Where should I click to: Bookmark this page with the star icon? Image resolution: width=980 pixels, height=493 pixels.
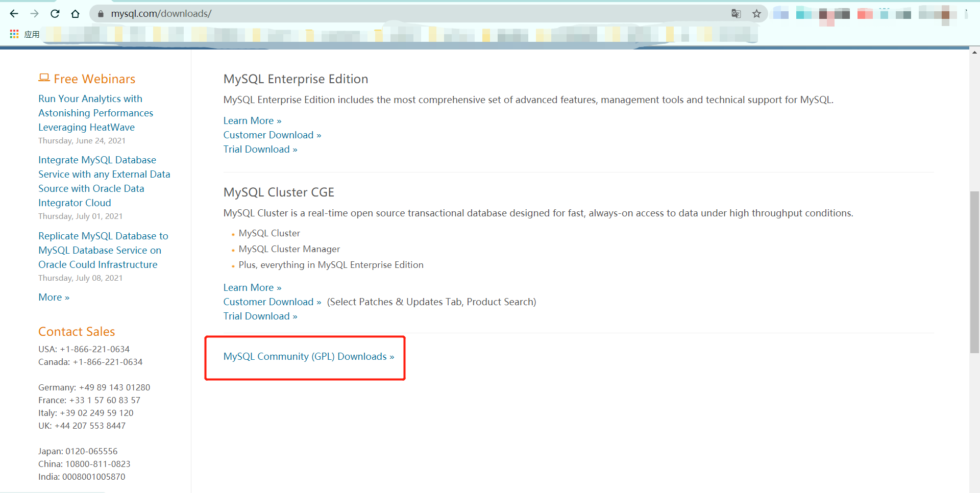click(756, 14)
